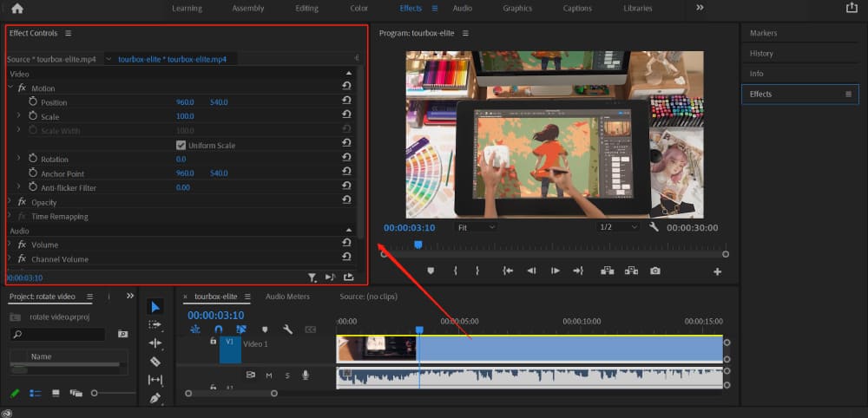Click the Export Frame camera icon

tap(655, 271)
